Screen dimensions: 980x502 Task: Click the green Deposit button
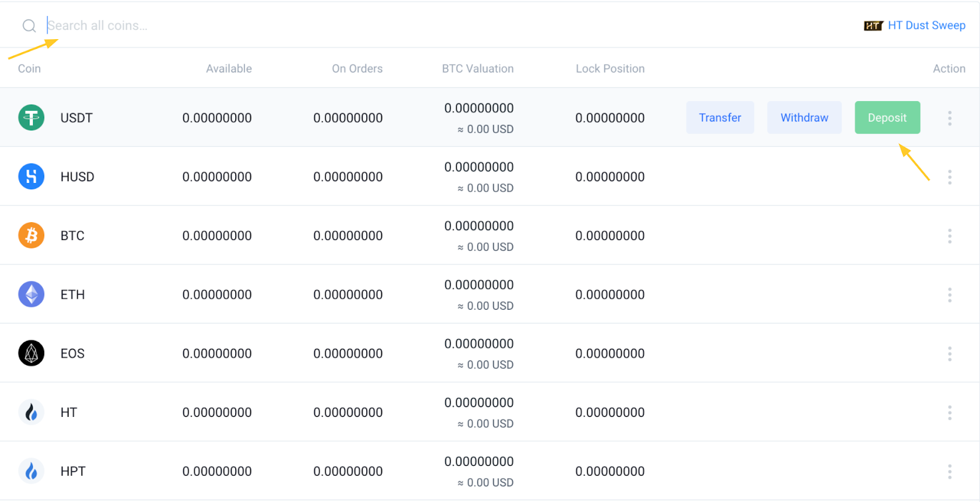[888, 118]
